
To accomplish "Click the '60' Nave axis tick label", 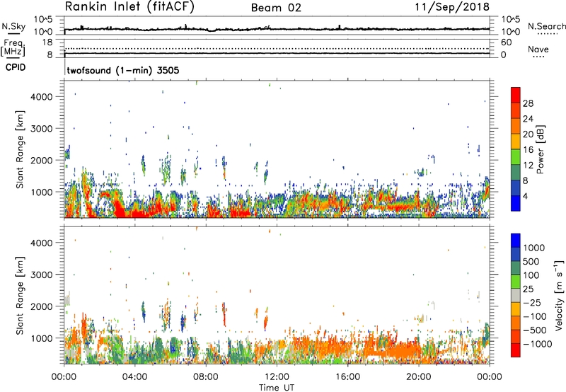I will coord(507,42).
